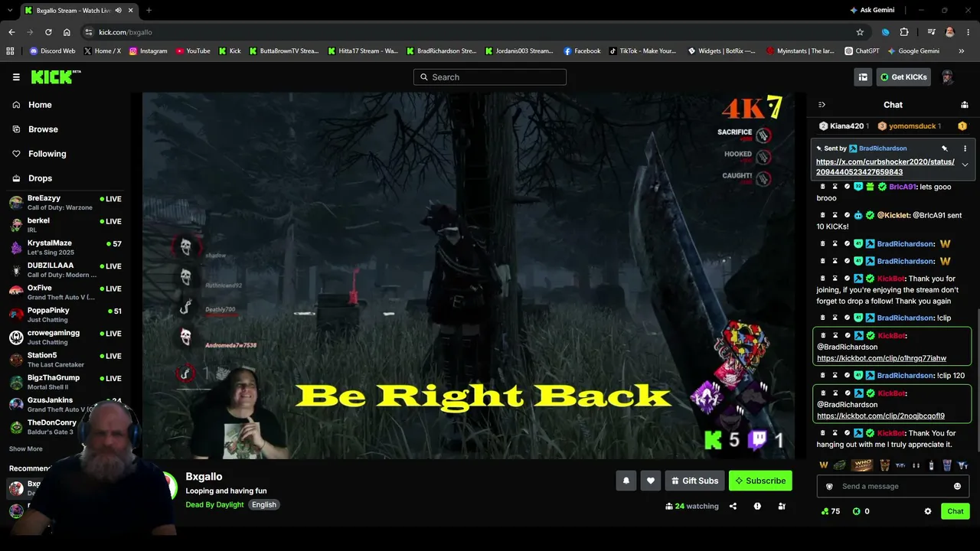Timeout BrIcA91 with the hourglass icon

(835, 187)
